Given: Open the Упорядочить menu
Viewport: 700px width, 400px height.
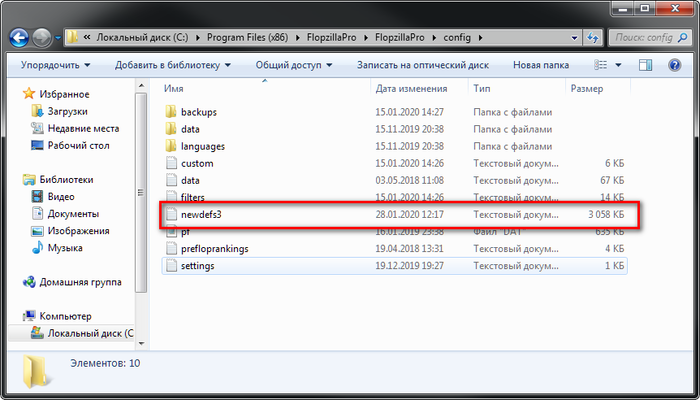Looking at the screenshot, I should 55,65.
